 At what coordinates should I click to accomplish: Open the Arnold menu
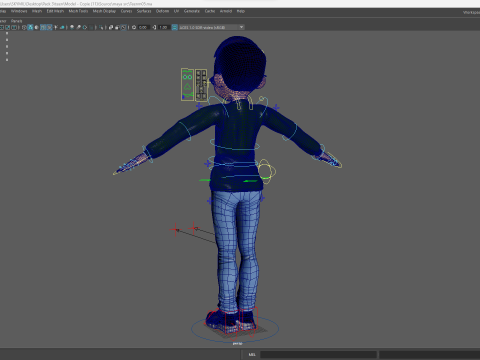tap(226, 11)
